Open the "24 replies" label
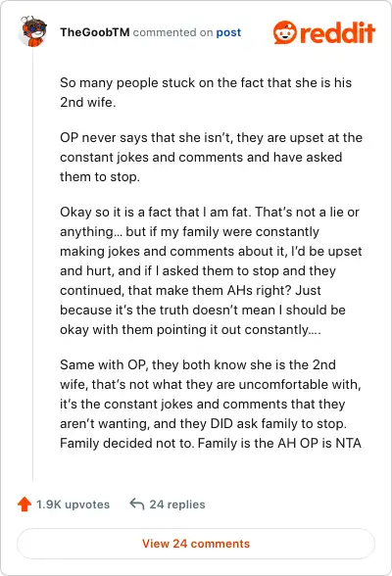 click(x=177, y=504)
